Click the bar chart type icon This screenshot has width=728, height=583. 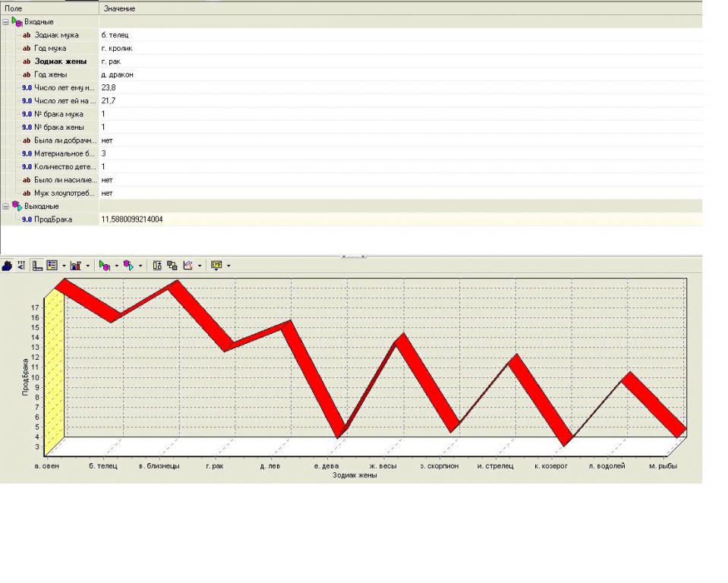76,266
